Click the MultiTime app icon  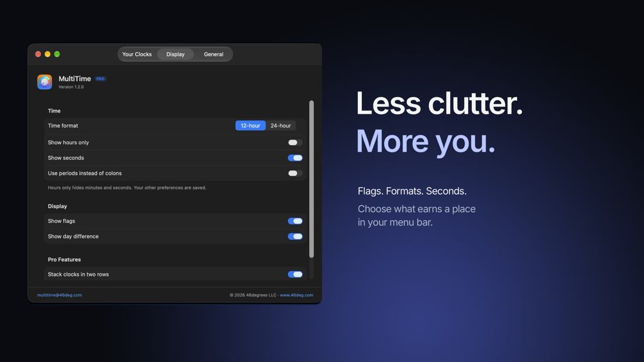pos(44,82)
